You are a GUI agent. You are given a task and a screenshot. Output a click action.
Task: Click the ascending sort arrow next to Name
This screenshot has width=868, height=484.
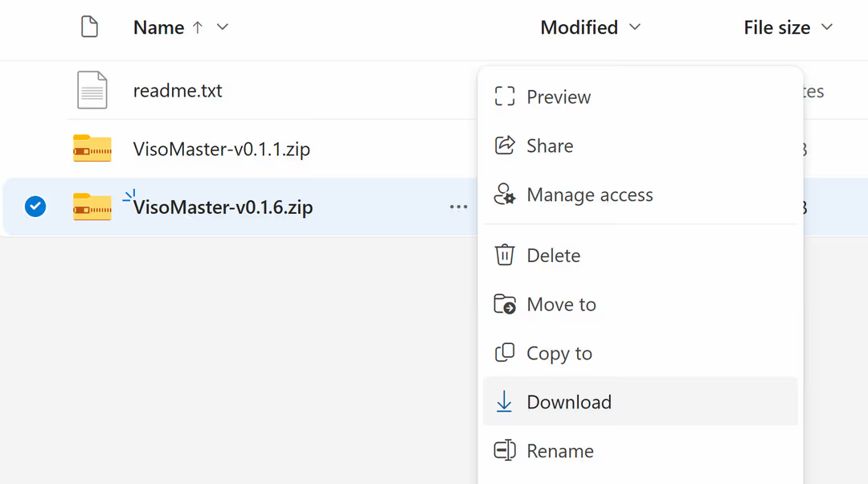click(x=198, y=27)
